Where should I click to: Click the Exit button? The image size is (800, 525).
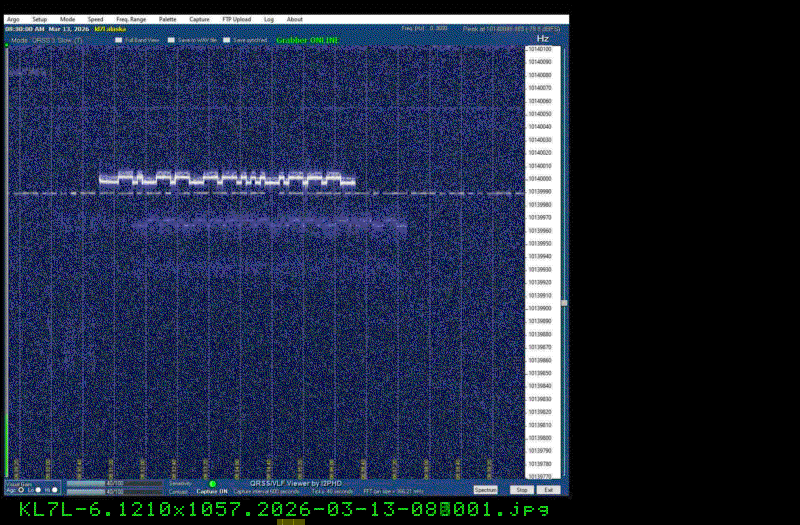tap(548, 490)
